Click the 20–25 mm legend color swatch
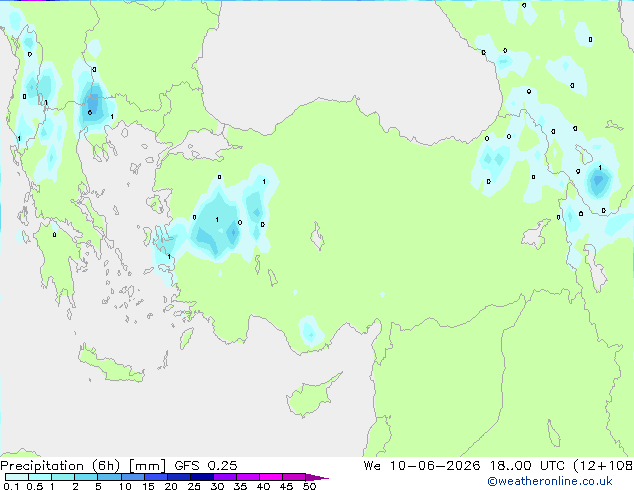634x490 pixels. click(x=178, y=477)
